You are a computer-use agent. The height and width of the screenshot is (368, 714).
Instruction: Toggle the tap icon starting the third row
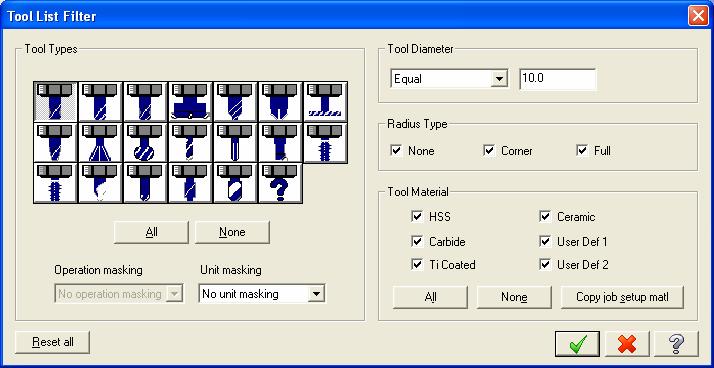(x=55, y=183)
